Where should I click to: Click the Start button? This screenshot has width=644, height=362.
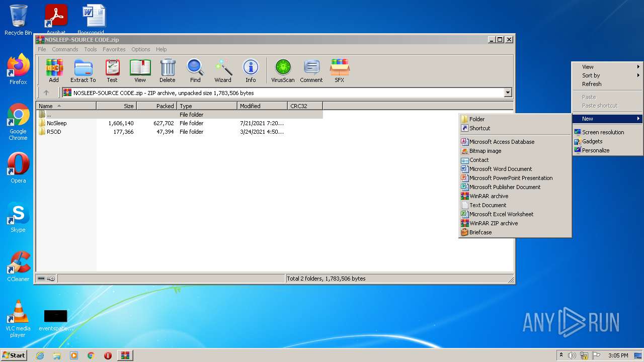click(14, 355)
